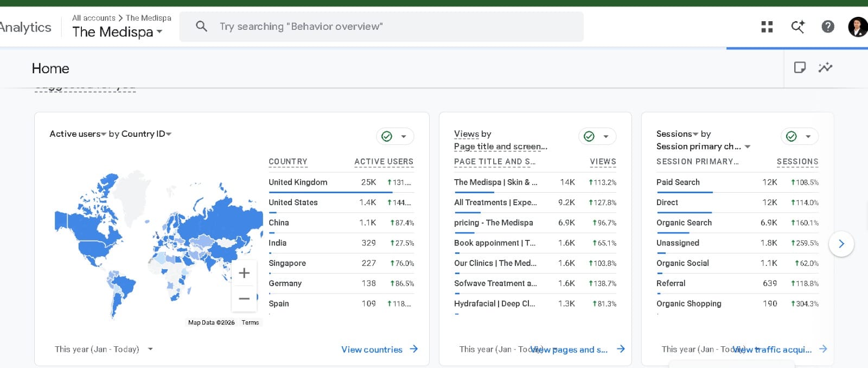Select the China country row
This screenshot has width=868, height=368.
coord(341,223)
